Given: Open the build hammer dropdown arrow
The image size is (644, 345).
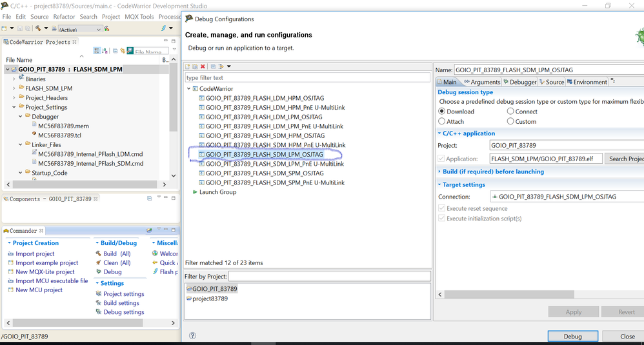Looking at the screenshot, I should click(46, 28).
